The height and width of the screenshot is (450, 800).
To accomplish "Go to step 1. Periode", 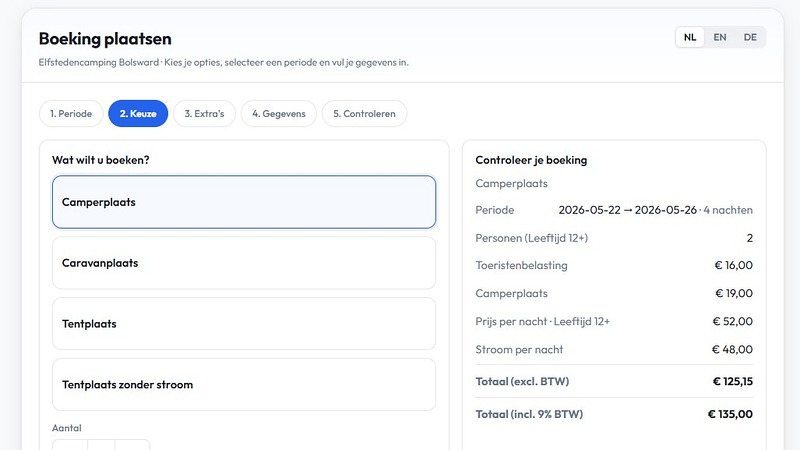I will 71,114.
